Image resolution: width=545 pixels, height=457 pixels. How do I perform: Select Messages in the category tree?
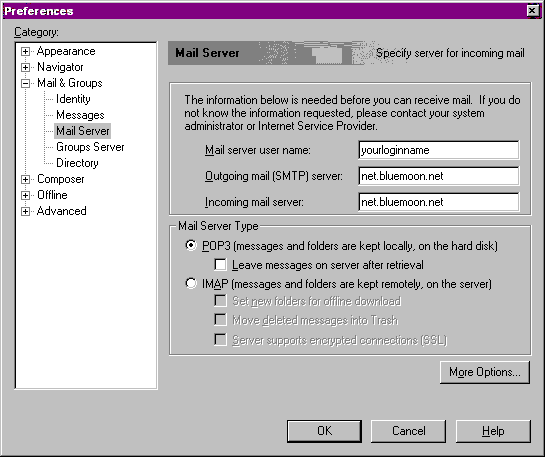point(80,115)
